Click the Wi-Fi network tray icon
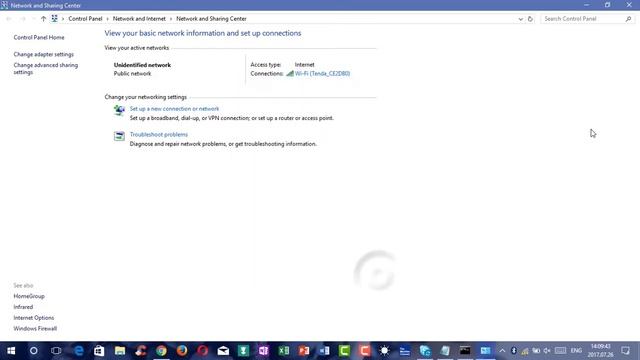 [525, 351]
